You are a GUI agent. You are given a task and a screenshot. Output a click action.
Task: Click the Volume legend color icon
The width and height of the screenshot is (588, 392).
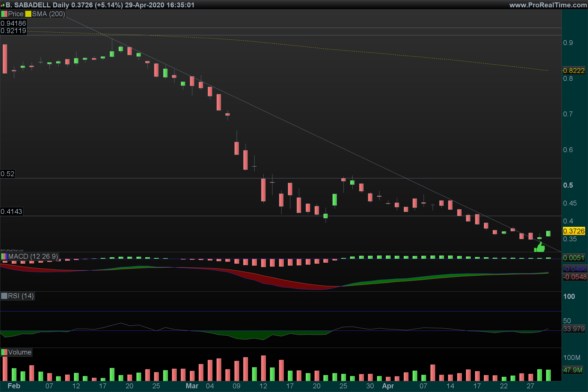pyautogui.click(x=4, y=352)
